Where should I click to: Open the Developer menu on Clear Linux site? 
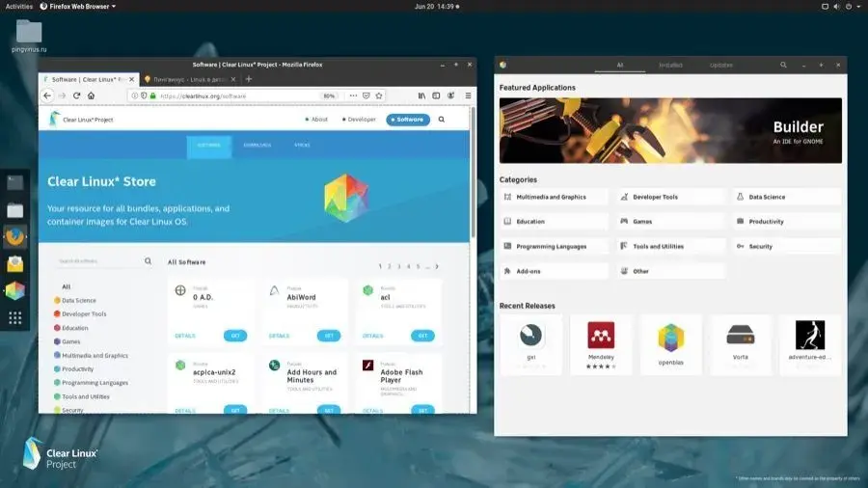click(x=360, y=119)
